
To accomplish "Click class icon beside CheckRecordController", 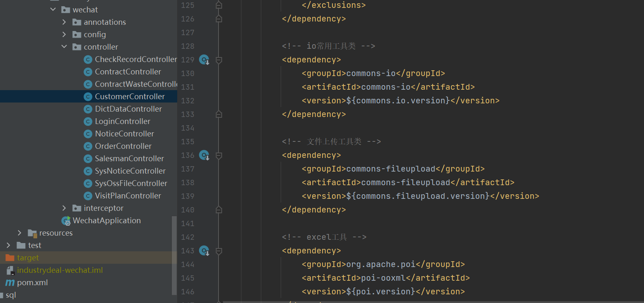I will point(88,59).
